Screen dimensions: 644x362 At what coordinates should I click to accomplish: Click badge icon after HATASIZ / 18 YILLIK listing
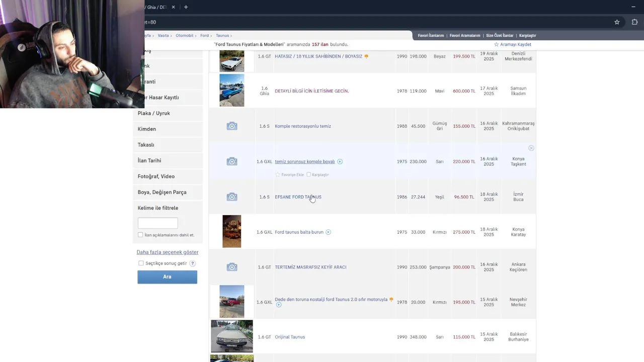[x=366, y=56]
